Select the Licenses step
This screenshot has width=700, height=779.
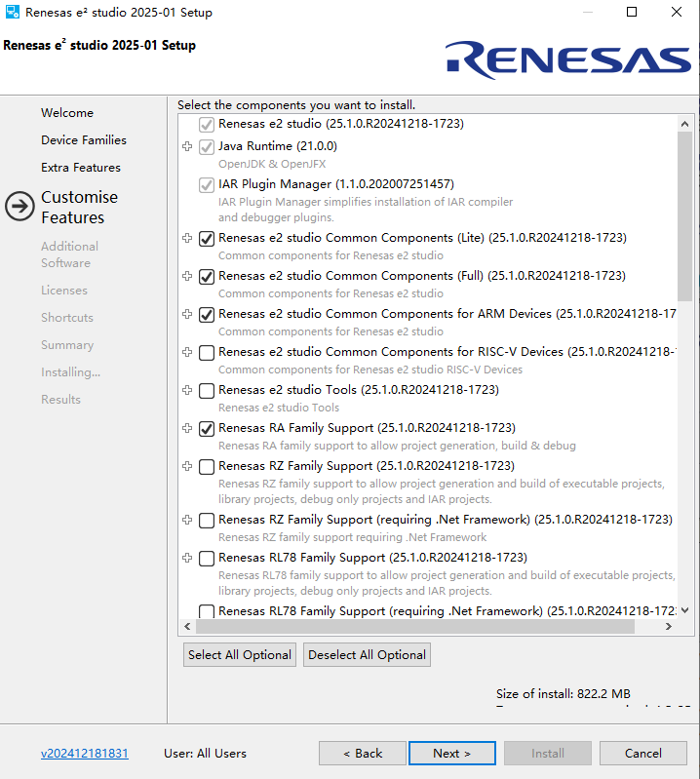tap(64, 291)
